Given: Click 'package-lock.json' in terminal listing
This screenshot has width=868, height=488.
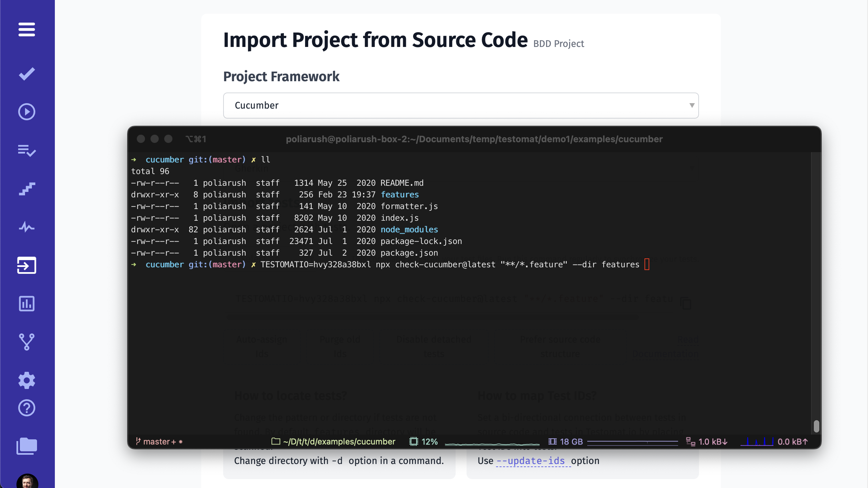Looking at the screenshot, I should tap(421, 241).
